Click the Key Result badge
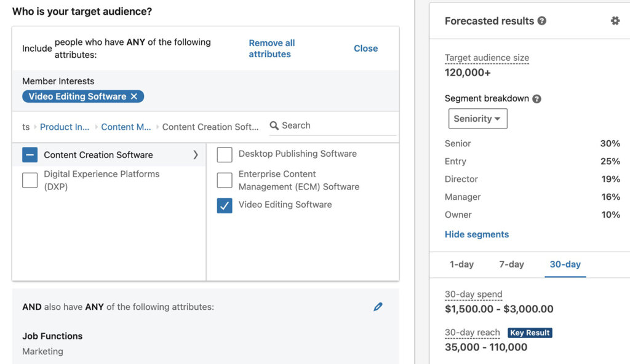 [530, 333]
